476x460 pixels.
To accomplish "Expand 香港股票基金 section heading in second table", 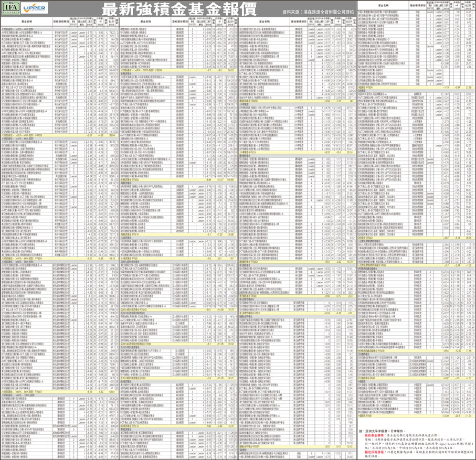I will pyautogui.click(x=129, y=73).
